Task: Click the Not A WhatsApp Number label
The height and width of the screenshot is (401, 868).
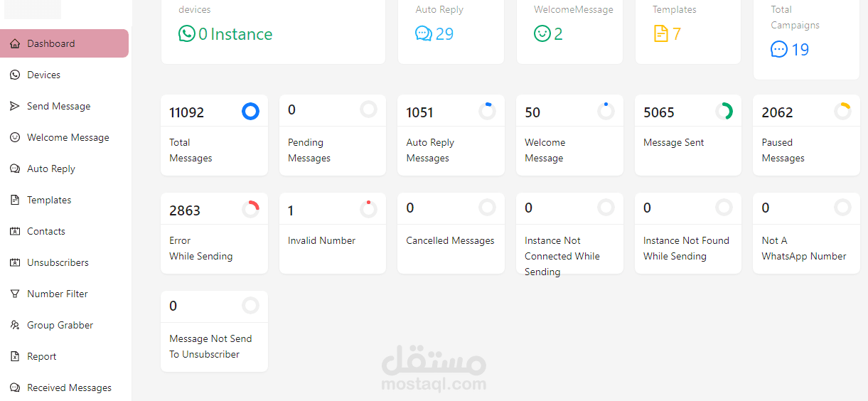Action: pos(804,248)
